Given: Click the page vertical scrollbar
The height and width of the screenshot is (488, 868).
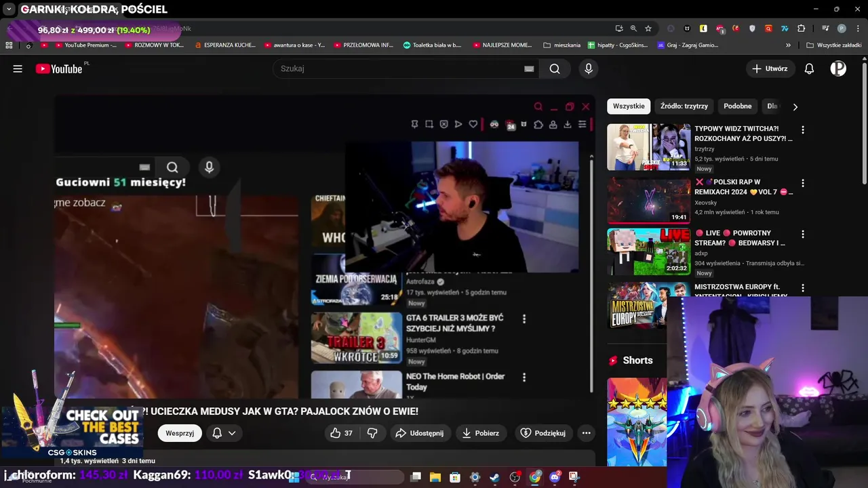Looking at the screenshot, I should pos(865,122).
